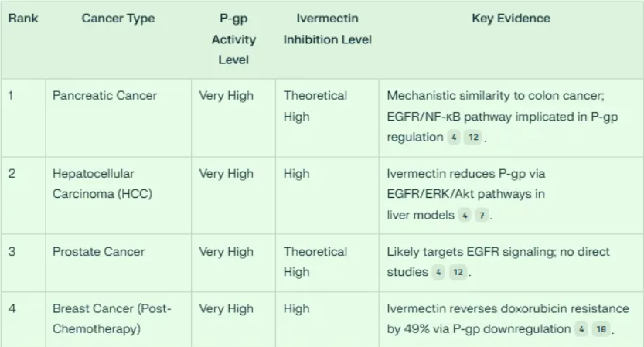Open citation 4 in Prostate Cancer row
This screenshot has width=644, height=347.
point(438,272)
